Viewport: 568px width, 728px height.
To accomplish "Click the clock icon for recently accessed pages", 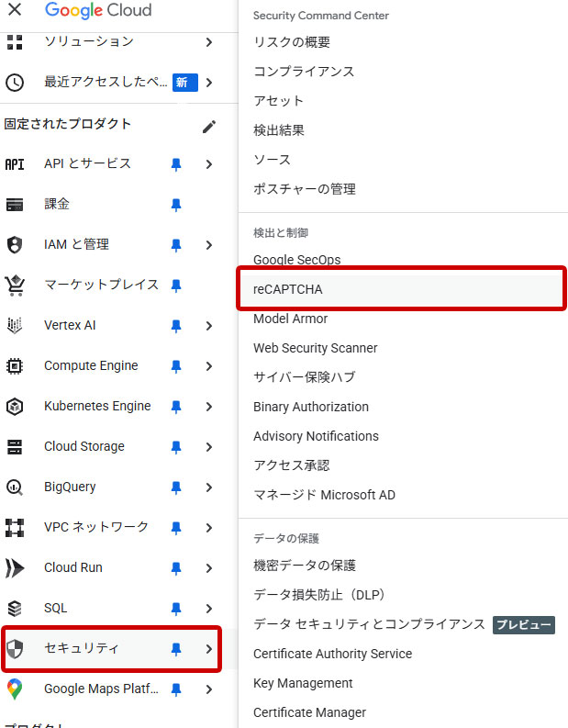I will click(15, 83).
